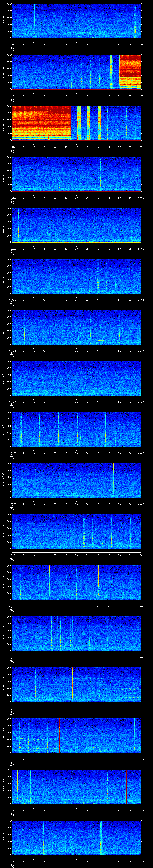153x868 pixels.
Task: Select the spectrogram panel starting at 14:49:00
Action: coord(77,174)
